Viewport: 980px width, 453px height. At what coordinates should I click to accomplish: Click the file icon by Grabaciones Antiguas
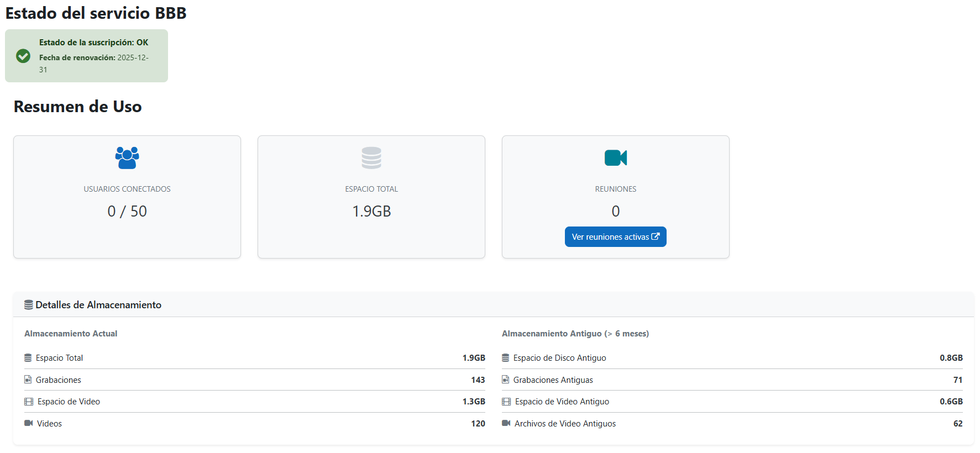tap(506, 380)
